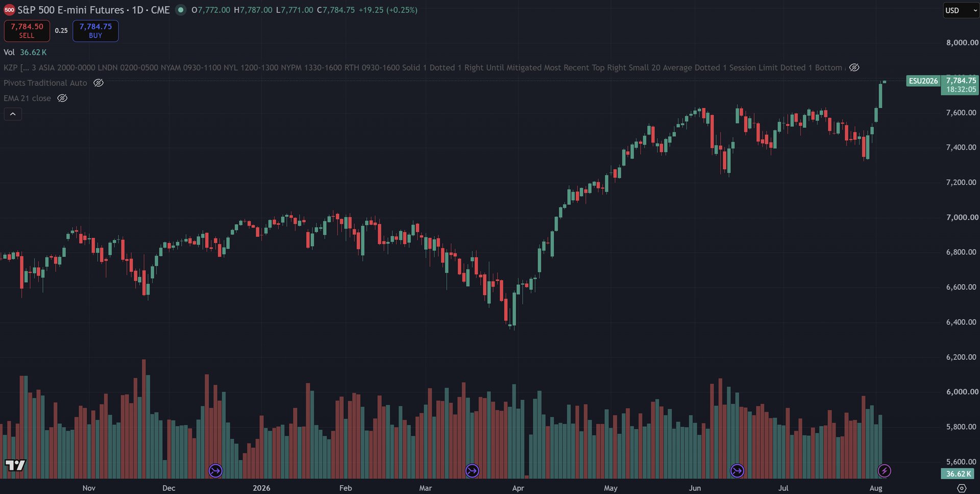
Task: Click the 6,200.00 price axis label
Action: pos(962,357)
